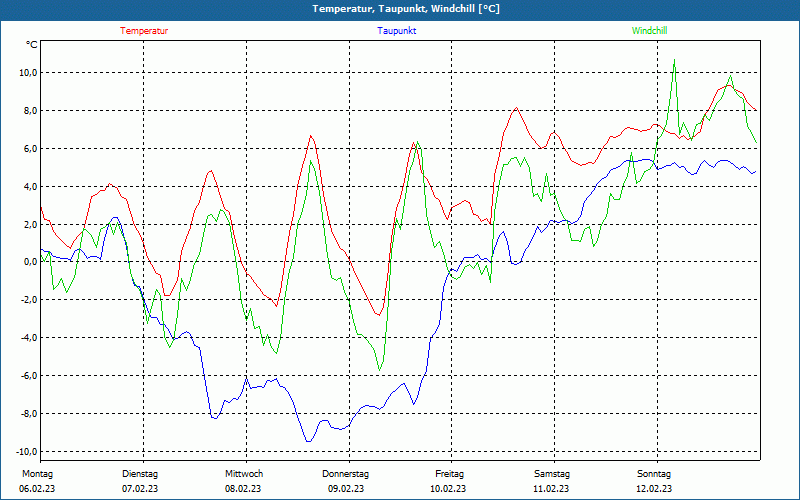Click the Sonntag day label
This screenshot has height=500, width=800.
click(654, 474)
